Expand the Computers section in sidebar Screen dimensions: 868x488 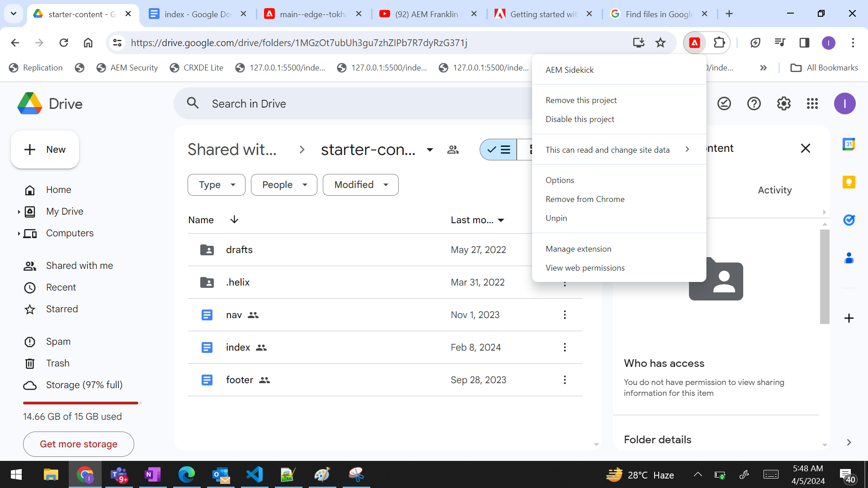point(19,233)
